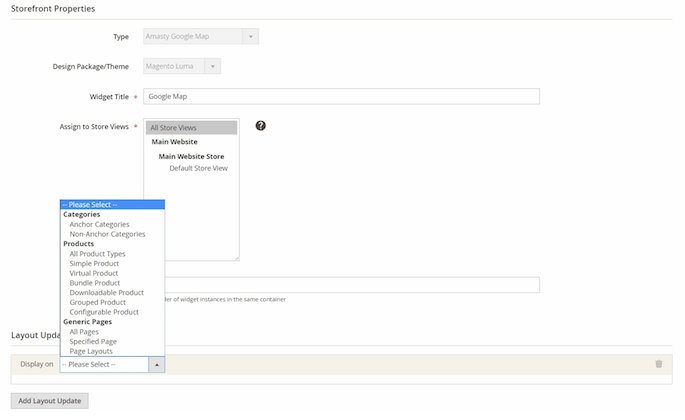Click the Assign to Store Views label
This screenshot has width=685, height=420.
pos(94,127)
